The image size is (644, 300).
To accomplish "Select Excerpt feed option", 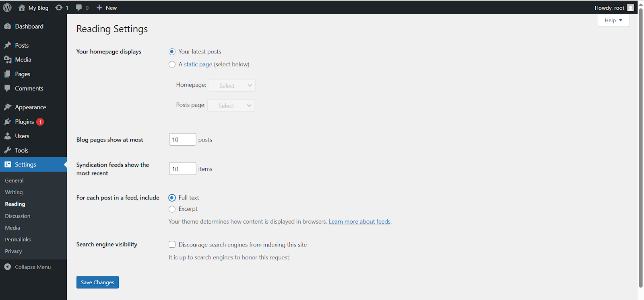I will point(172,209).
